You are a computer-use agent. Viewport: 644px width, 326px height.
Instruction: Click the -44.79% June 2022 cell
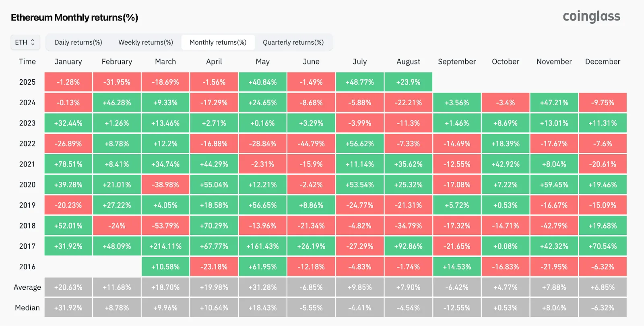click(x=311, y=143)
